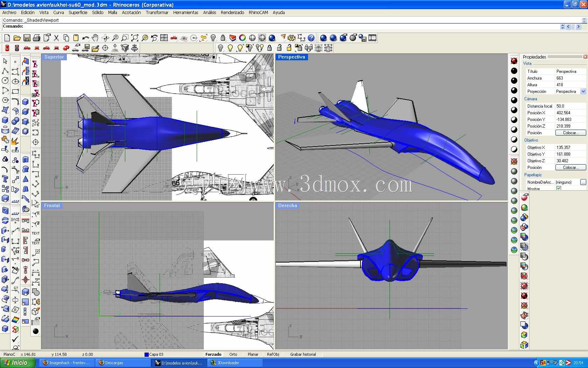Click the blue question mark Help icon
The width and height of the screenshot is (588, 368).
311,38
